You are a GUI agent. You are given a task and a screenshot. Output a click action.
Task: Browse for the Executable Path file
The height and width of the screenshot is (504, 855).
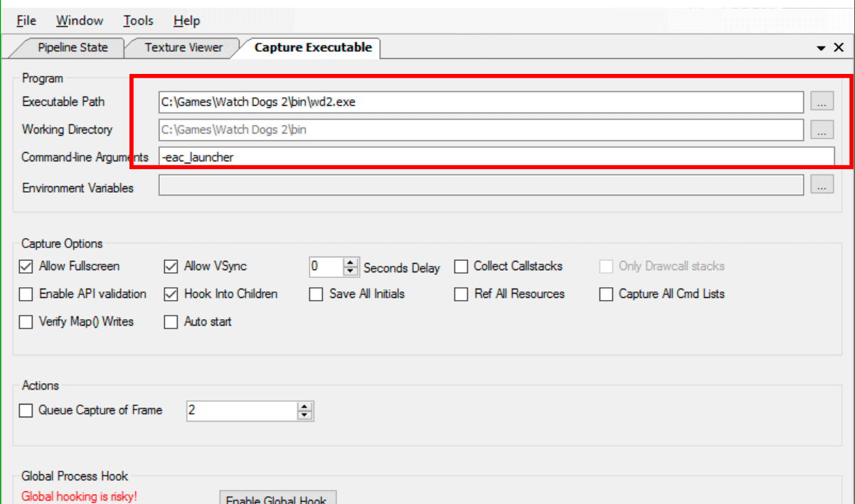coord(822,102)
